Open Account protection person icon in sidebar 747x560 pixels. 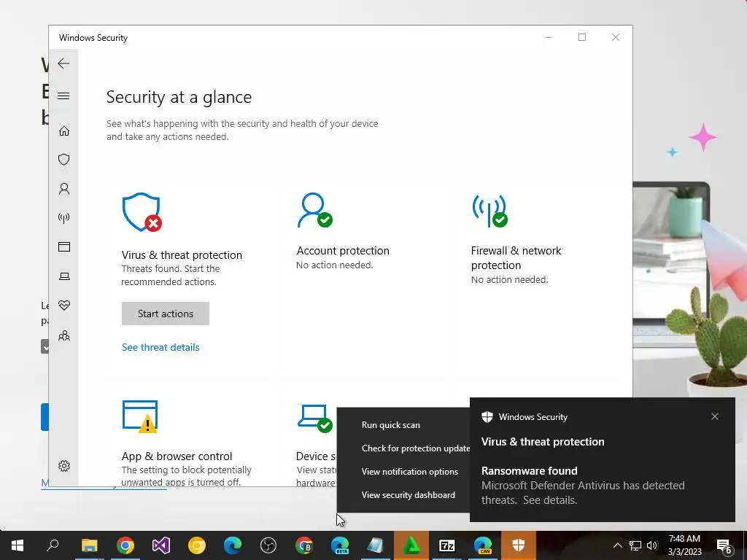[64, 189]
